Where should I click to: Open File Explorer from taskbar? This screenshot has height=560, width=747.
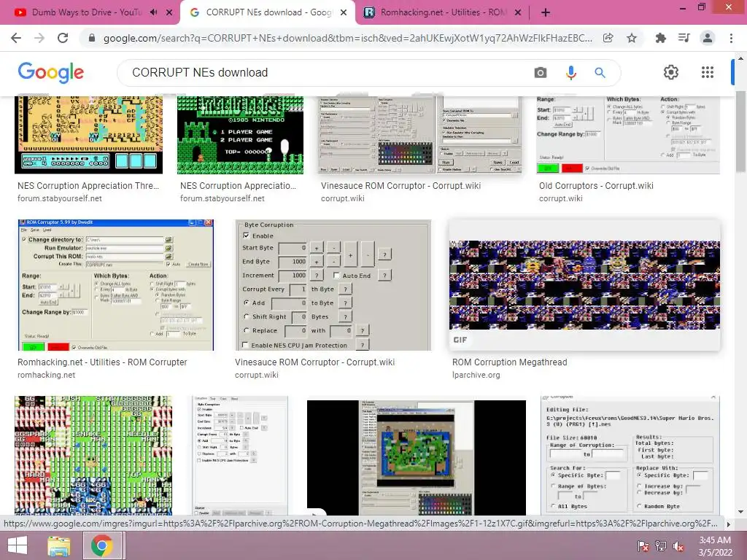pos(58,545)
